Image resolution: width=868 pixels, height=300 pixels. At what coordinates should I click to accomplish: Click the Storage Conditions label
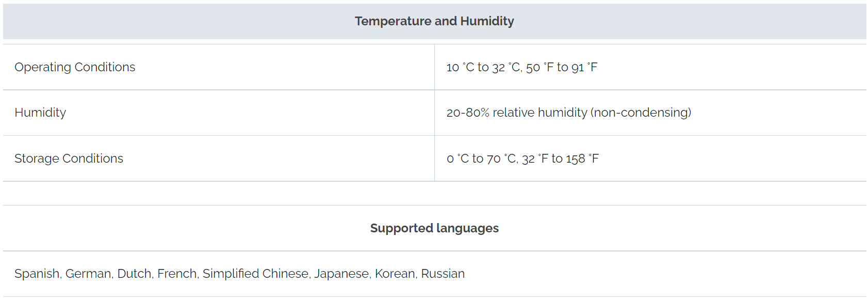[69, 159]
